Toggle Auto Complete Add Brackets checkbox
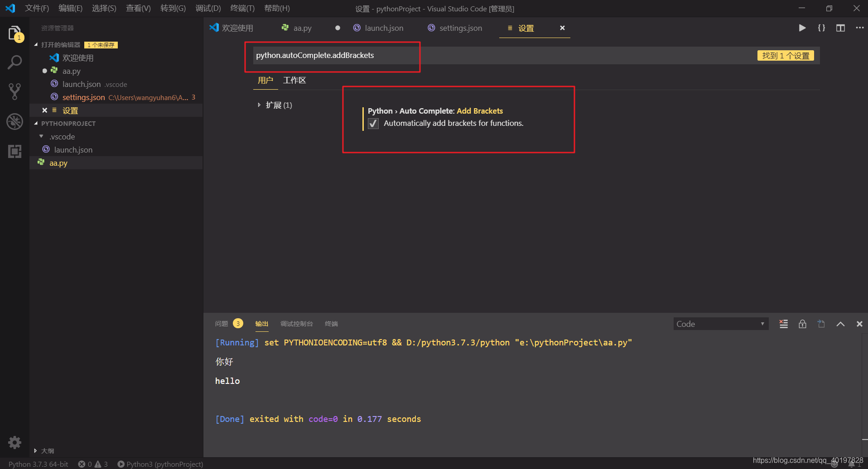 click(x=373, y=124)
